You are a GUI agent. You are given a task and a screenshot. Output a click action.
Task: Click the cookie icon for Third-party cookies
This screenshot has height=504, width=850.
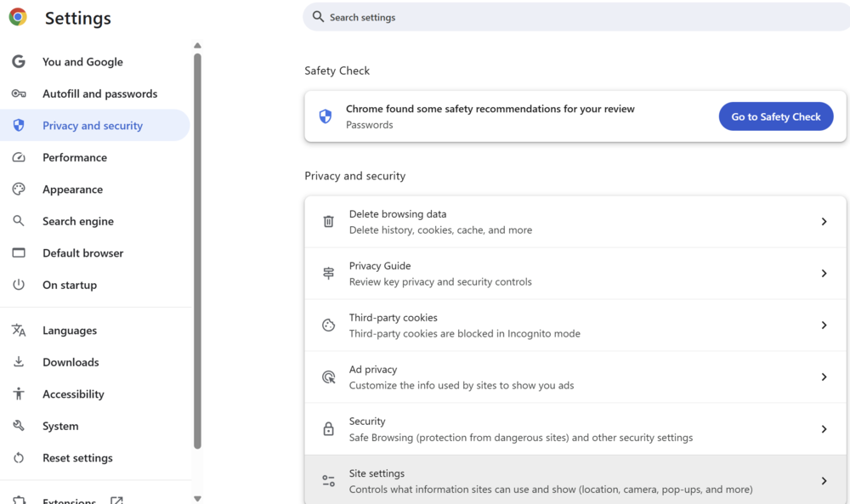click(328, 326)
